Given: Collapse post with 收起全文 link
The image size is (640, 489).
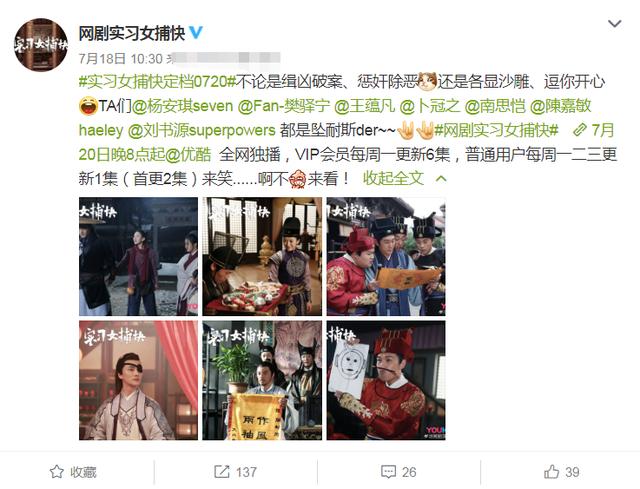Looking at the screenshot, I should point(393,178).
